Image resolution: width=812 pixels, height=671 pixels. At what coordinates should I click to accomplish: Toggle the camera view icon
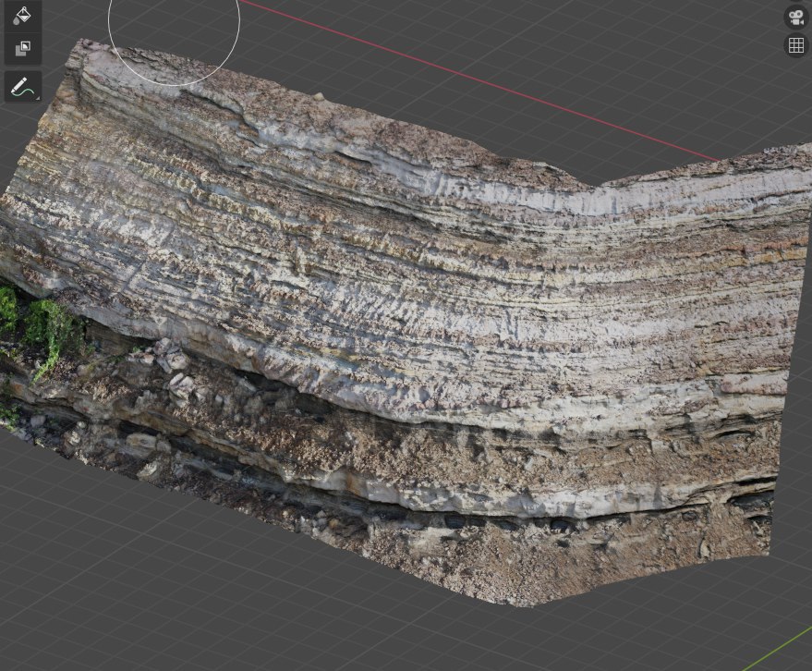tap(796, 18)
